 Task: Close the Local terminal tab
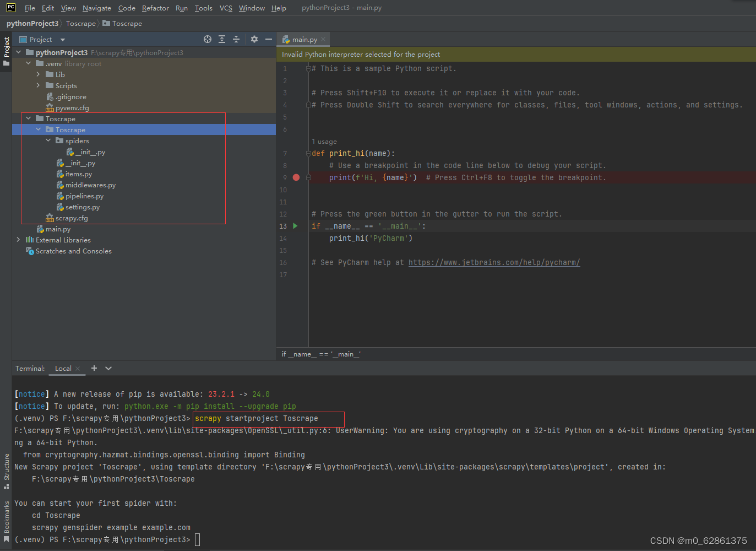point(78,369)
